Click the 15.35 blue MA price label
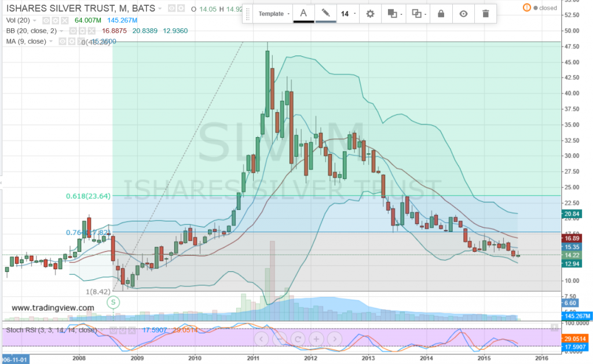 point(572,247)
